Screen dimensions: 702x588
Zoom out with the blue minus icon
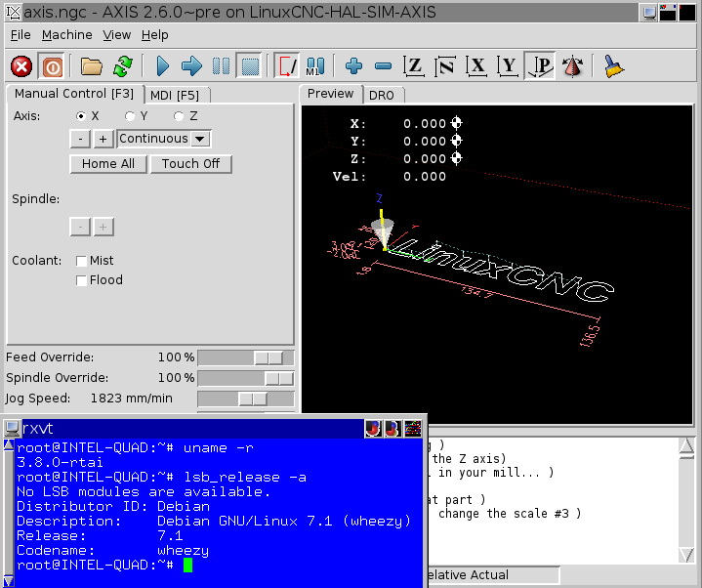tap(384, 66)
